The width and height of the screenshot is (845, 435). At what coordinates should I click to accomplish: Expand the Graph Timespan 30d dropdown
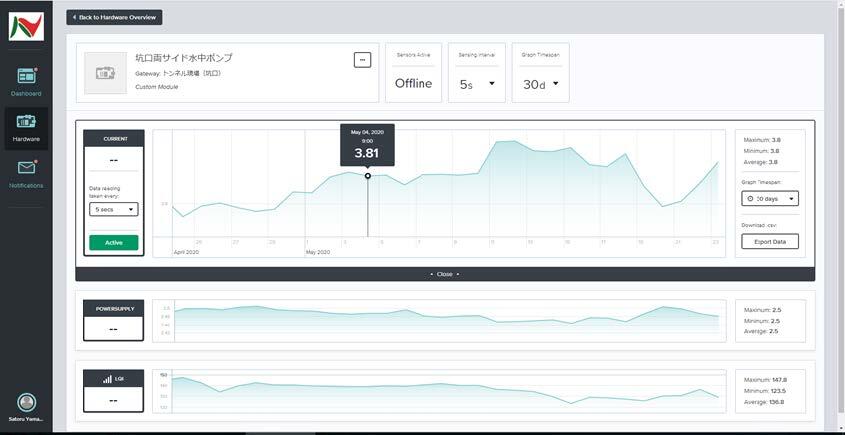[x=540, y=84]
